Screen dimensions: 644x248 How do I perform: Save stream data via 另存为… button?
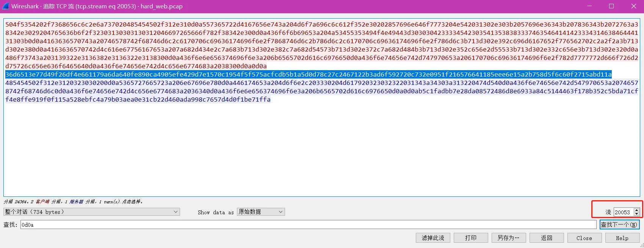tap(509, 238)
